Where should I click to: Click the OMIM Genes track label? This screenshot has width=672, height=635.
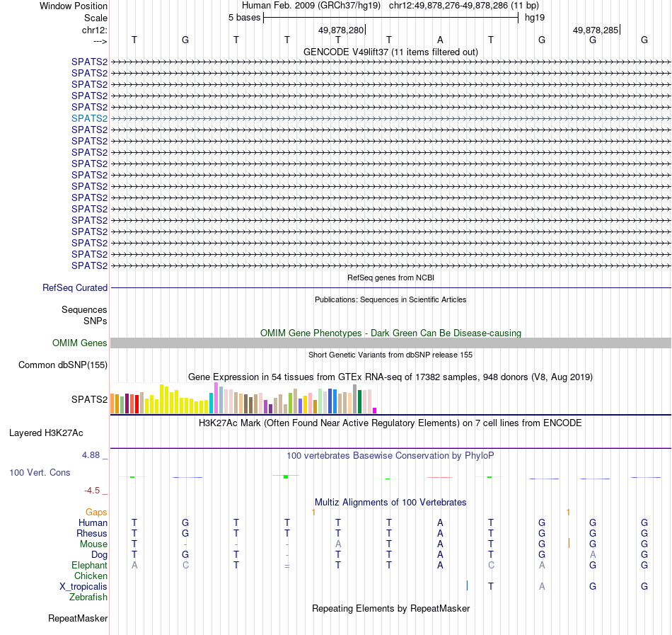click(79, 343)
